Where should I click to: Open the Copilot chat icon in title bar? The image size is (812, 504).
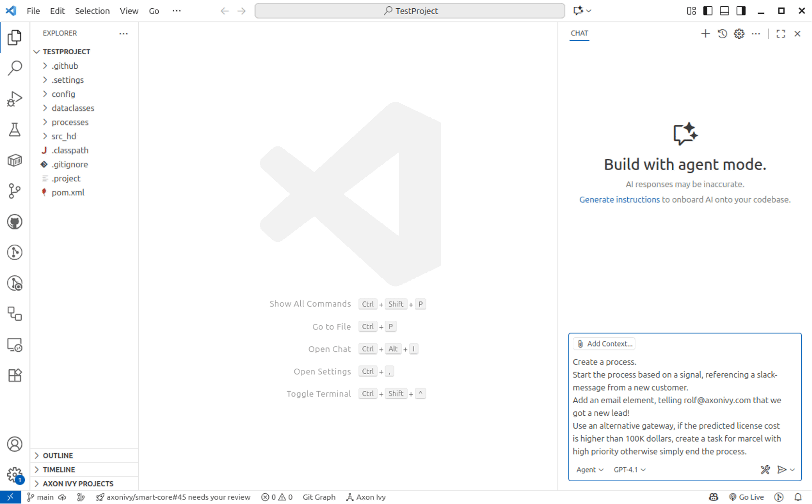578,11
